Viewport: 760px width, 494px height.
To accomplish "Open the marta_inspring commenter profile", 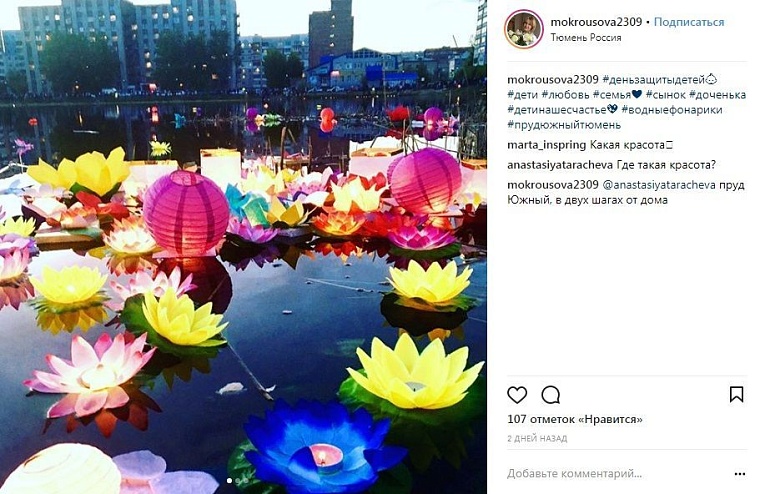I will pyautogui.click(x=546, y=145).
